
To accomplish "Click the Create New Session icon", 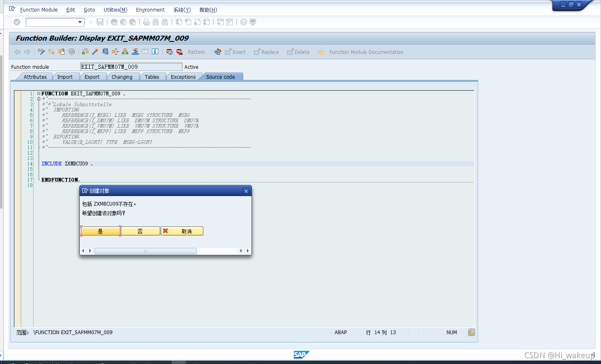I will 220,22.
